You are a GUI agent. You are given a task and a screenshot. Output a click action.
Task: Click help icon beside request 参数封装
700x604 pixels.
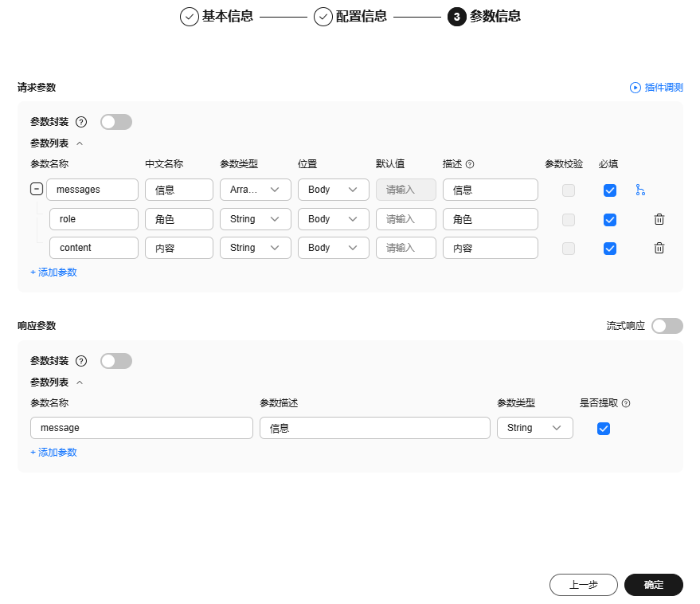pos(81,122)
